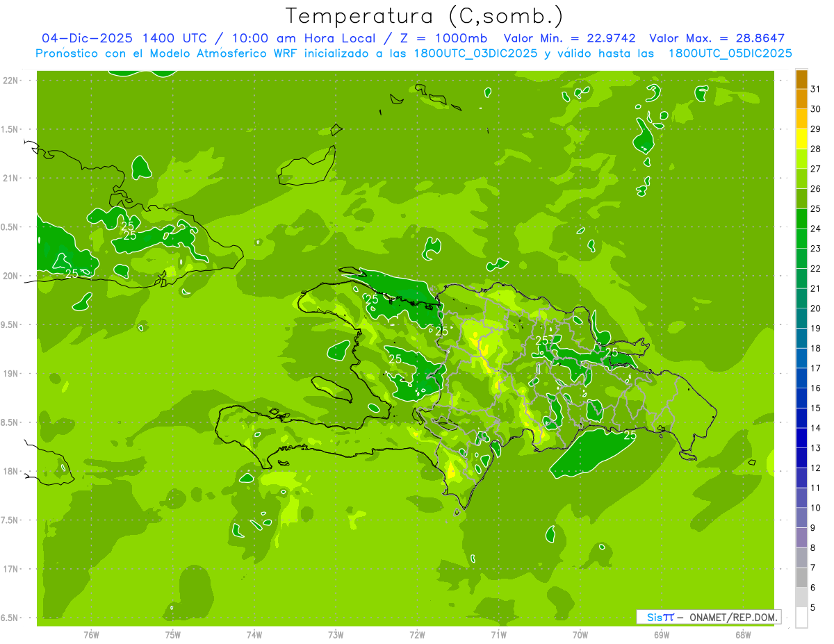Click the '31' colorbar scale label

tap(816, 89)
